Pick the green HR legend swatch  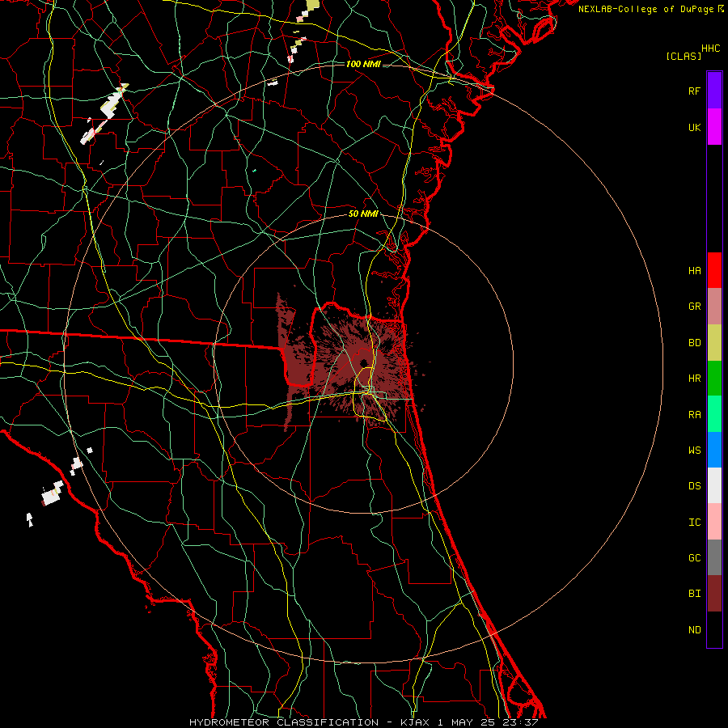[714, 378]
